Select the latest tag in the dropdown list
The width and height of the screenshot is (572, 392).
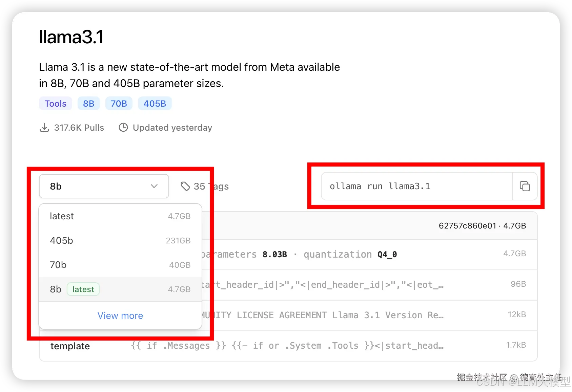tap(62, 216)
